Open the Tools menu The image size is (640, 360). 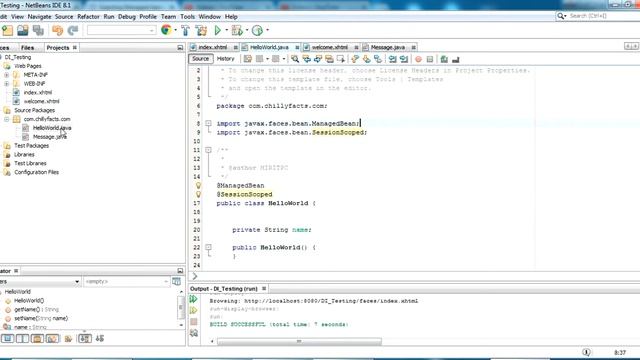click(187, 17)
